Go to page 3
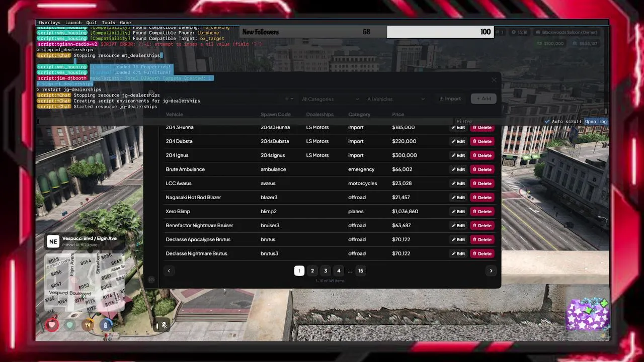 coord(326,270)
